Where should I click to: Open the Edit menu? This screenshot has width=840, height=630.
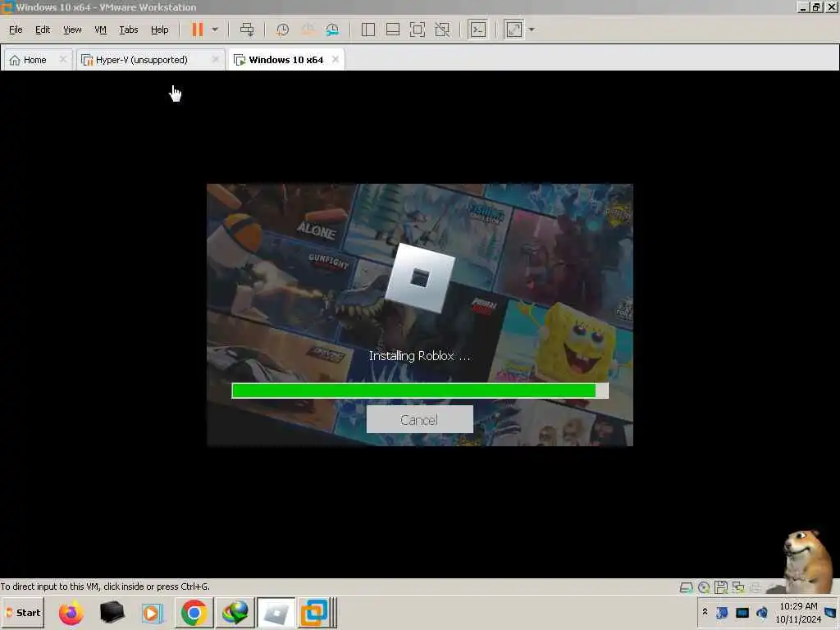43,30
